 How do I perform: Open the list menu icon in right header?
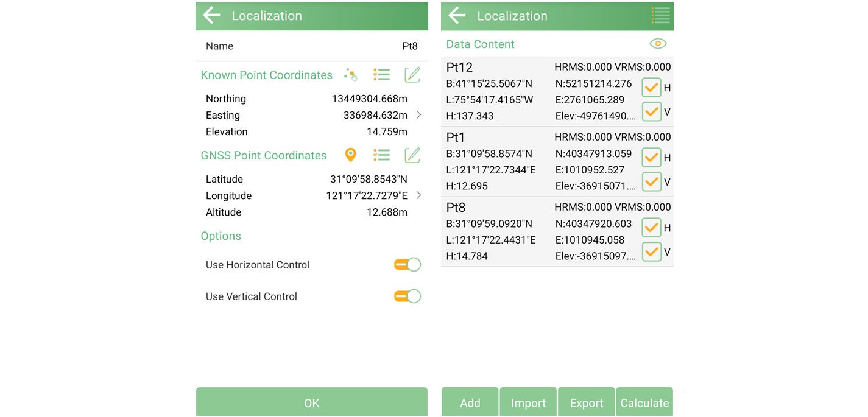(x=660, y=16)
